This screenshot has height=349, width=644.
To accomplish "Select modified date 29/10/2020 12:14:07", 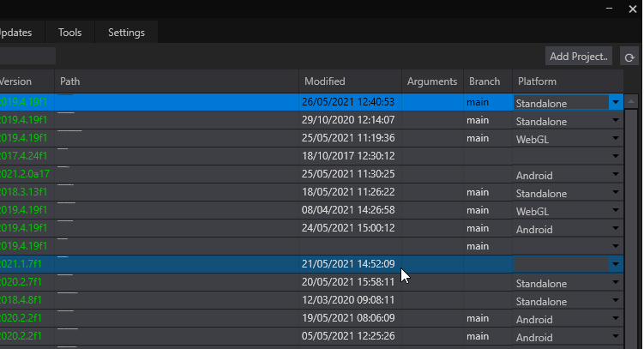I will pos(348,120).
